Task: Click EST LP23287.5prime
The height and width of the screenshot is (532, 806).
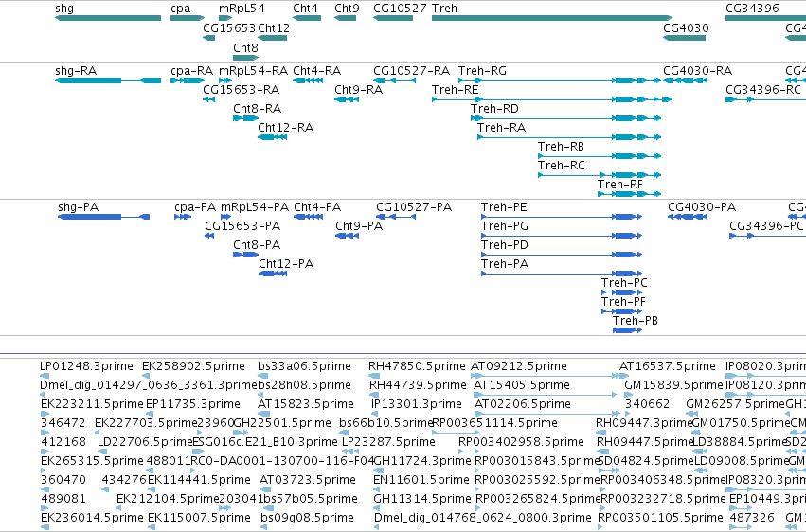Action: (388, 443)
